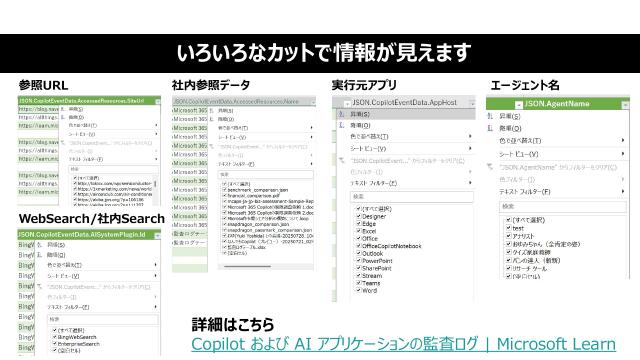Screen dimensions: 640x360
Task: Click the ascending sort icon in the AppHost filter menu
Action: (x=342, y=114)
